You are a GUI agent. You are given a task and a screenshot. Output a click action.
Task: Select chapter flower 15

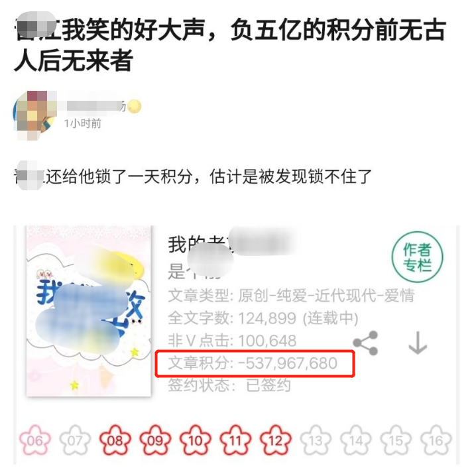coord(396,440)
